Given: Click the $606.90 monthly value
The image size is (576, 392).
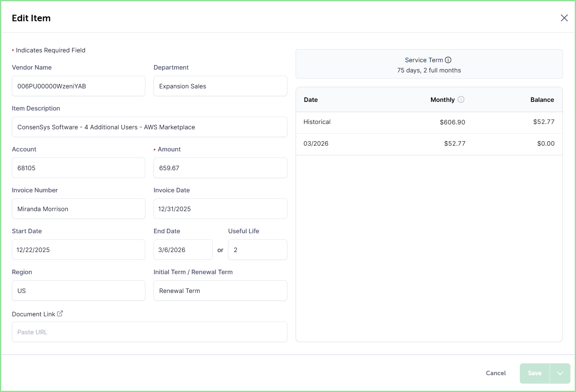Looking at the screenshot, I should pos(452,122).
